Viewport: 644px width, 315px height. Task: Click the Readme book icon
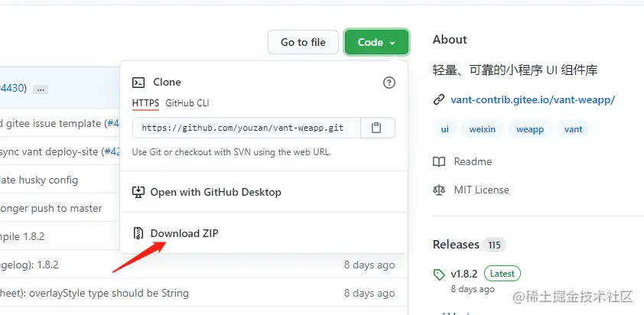[439, 161]
